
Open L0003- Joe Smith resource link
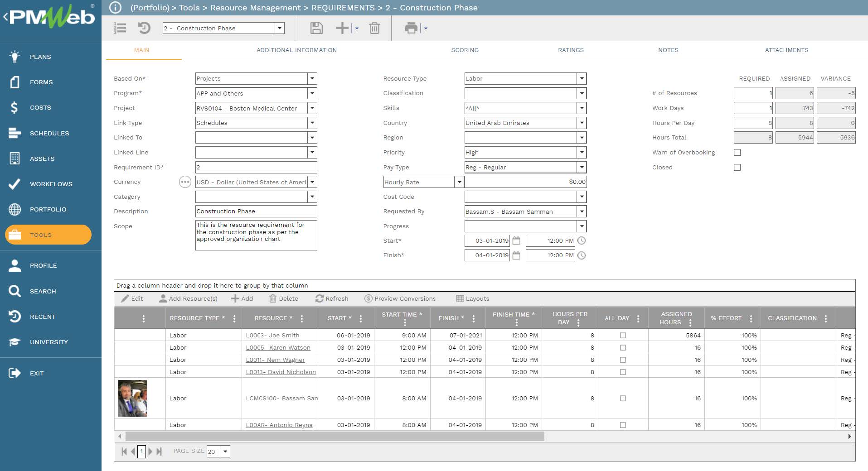[272, 336]
